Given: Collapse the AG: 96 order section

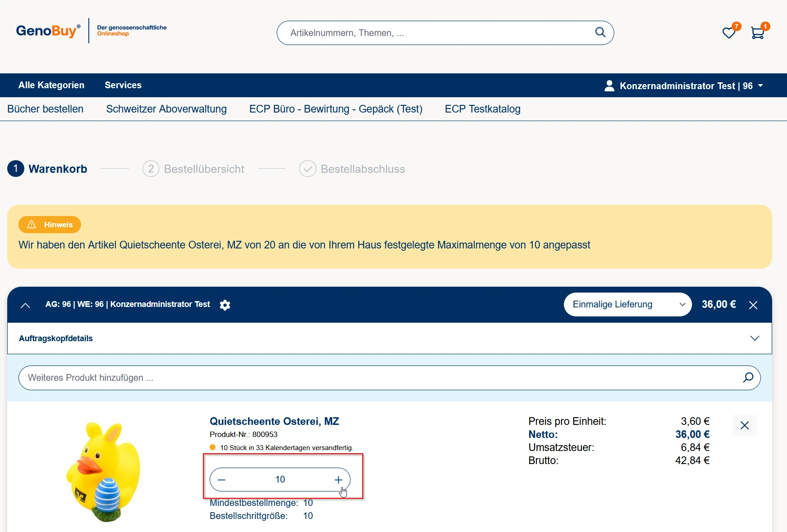Looking at the screenshot, I should tap(26, 305).
